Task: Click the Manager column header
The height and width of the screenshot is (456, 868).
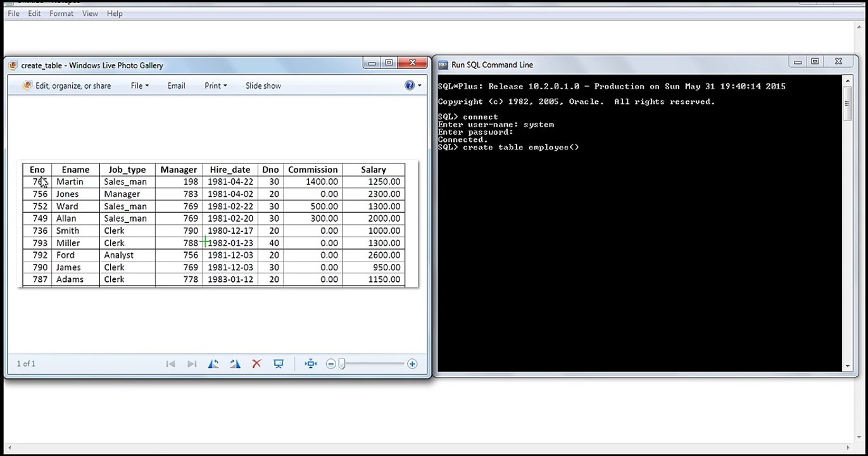Action: 179,170
